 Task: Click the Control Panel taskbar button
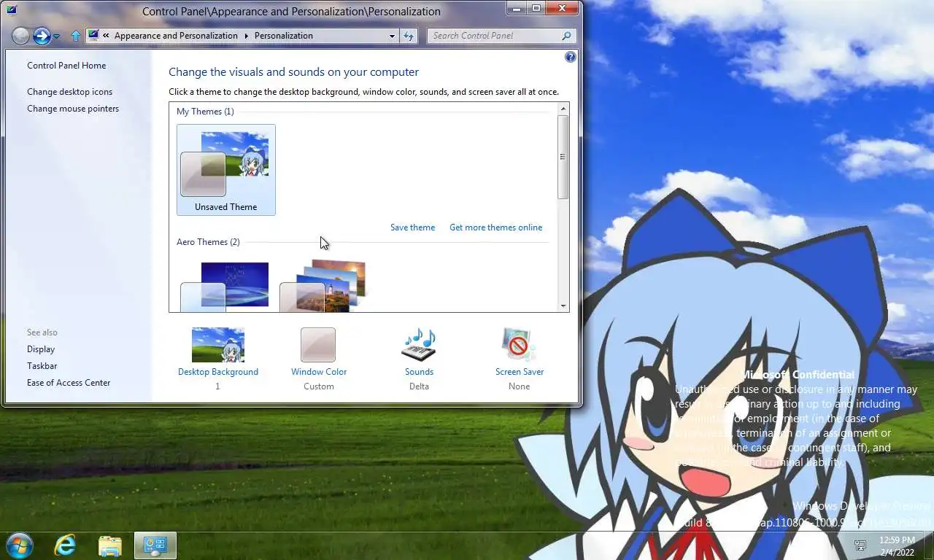[x=155, y=545]
